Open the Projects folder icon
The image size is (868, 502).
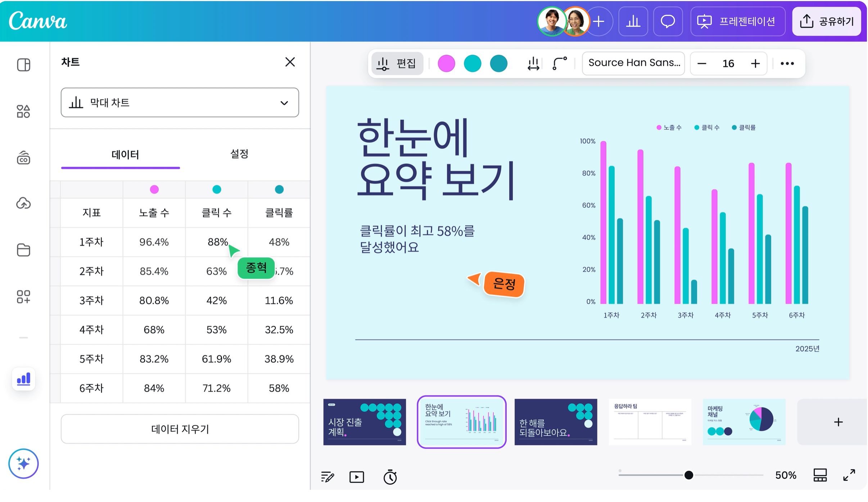pyautogui.click(x=23, y=250)
